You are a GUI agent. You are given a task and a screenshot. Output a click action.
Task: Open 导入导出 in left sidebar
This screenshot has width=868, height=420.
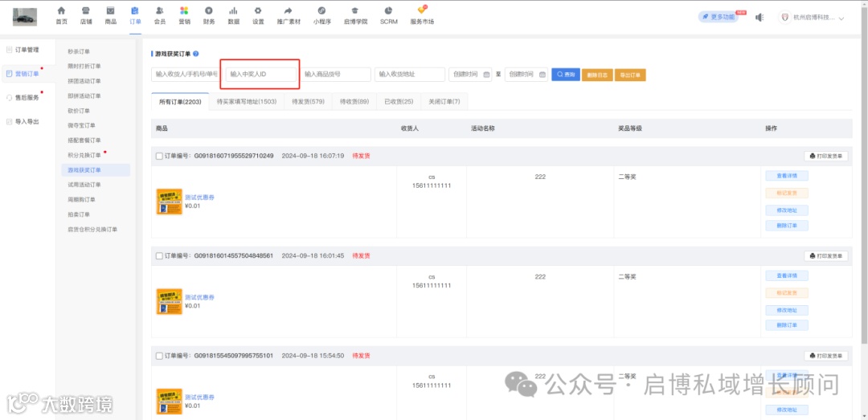(26, 122)
